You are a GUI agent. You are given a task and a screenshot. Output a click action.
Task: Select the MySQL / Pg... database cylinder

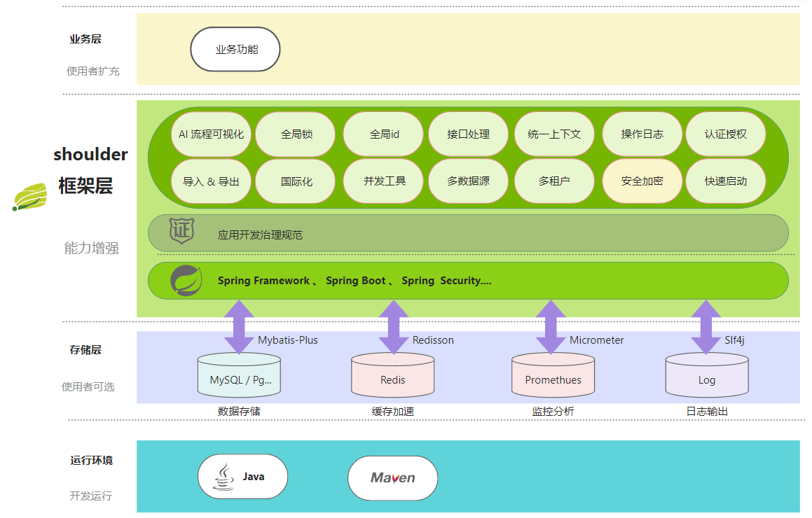pos(239,375)
